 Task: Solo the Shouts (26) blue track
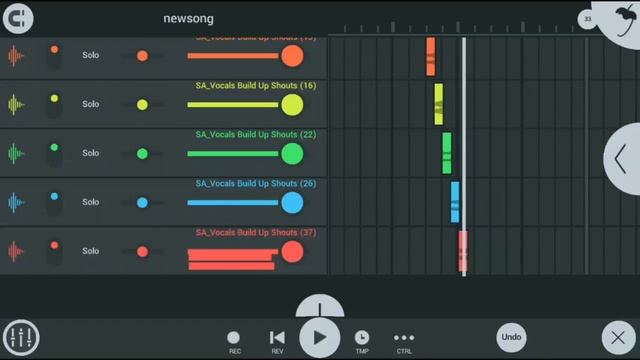tap(91, 202)
